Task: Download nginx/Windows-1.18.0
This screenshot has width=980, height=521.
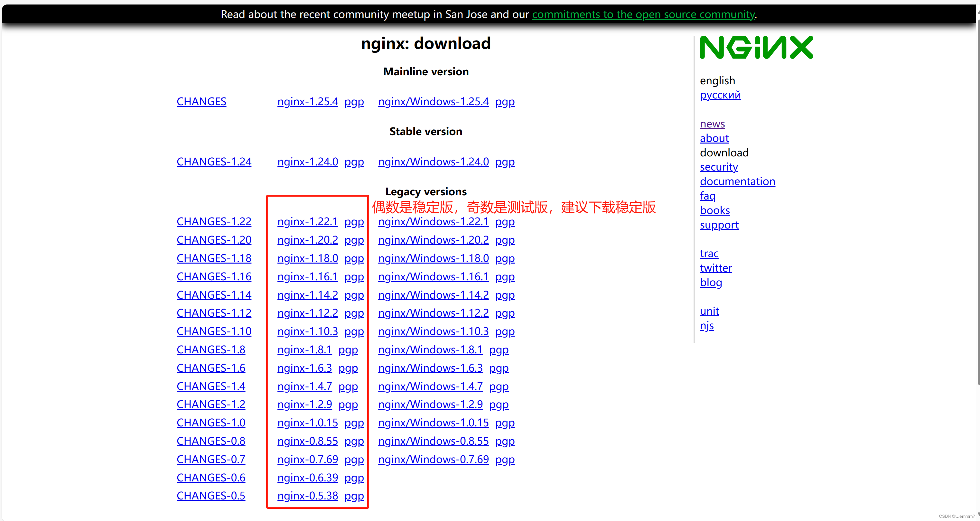Action: click(x=433, y=258)
